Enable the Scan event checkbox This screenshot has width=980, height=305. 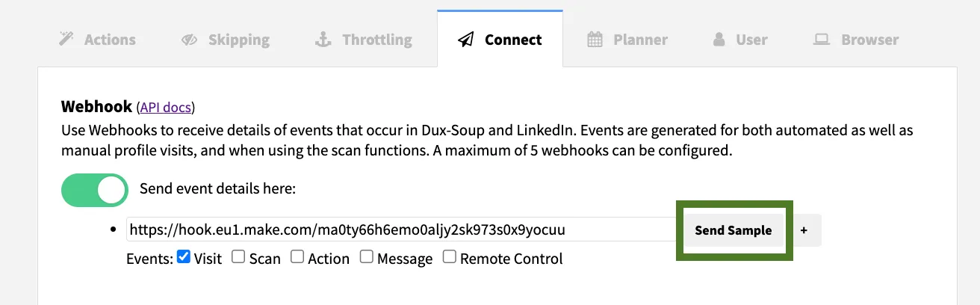coord(238,257)
